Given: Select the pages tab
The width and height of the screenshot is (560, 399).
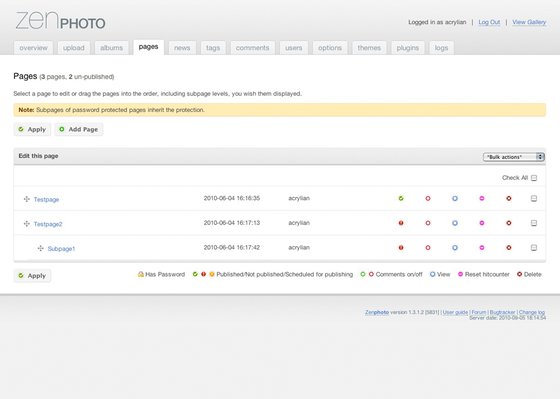Looking at the screenshot, I should (149, 47).
